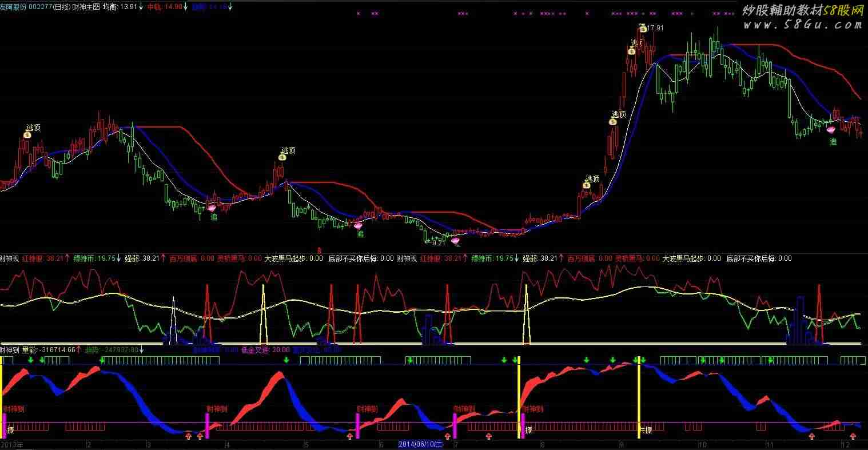This screenshot has width=868, height=450.
Task: Open the www.58Gu.com watermark link
Action: [x=802, y=25]
